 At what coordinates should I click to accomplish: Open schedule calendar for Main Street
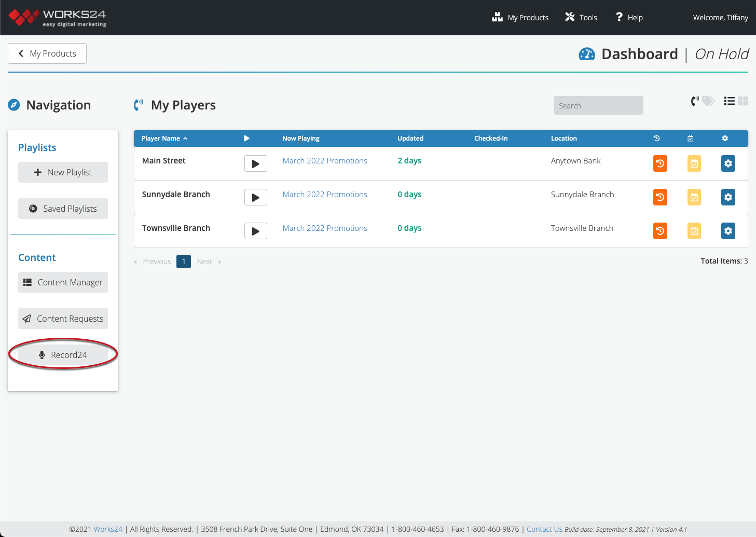pos(694,163)
